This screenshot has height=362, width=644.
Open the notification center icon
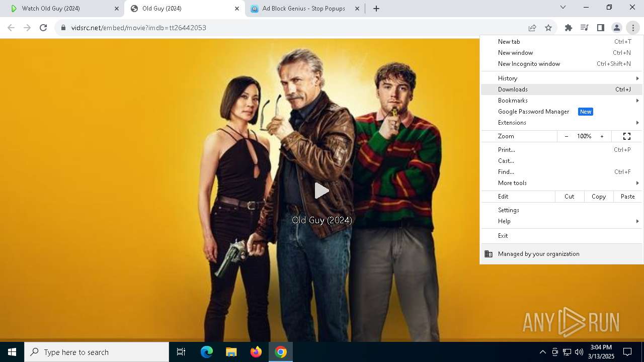(627, 352)
